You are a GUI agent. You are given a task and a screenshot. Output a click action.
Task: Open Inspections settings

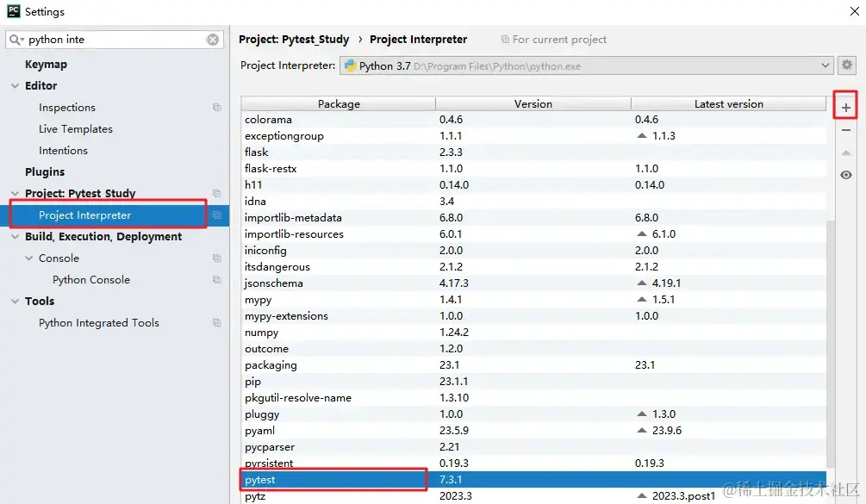[x=67, y=107]
